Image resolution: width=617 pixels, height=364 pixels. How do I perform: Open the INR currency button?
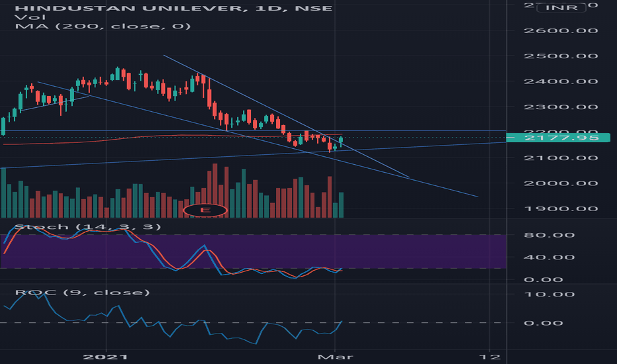tap(561, 7)
